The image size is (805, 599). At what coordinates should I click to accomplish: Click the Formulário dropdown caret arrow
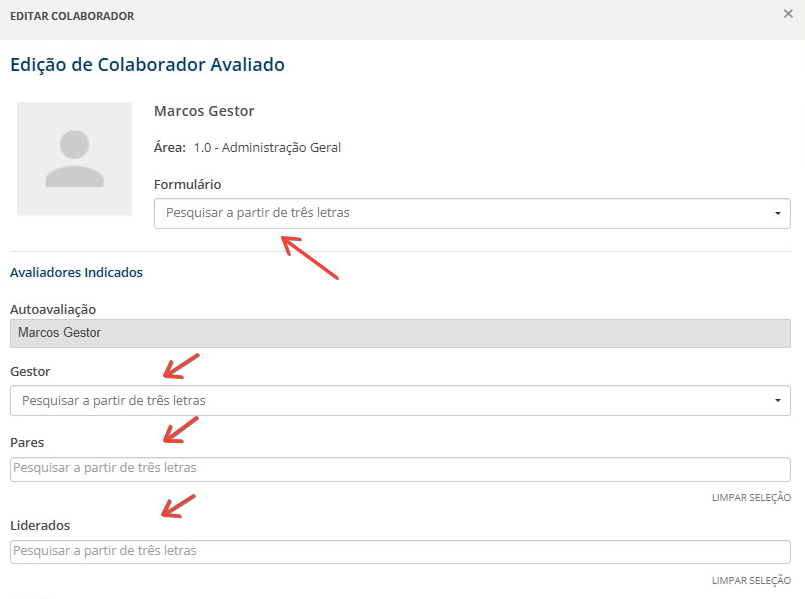coord(777,214)
